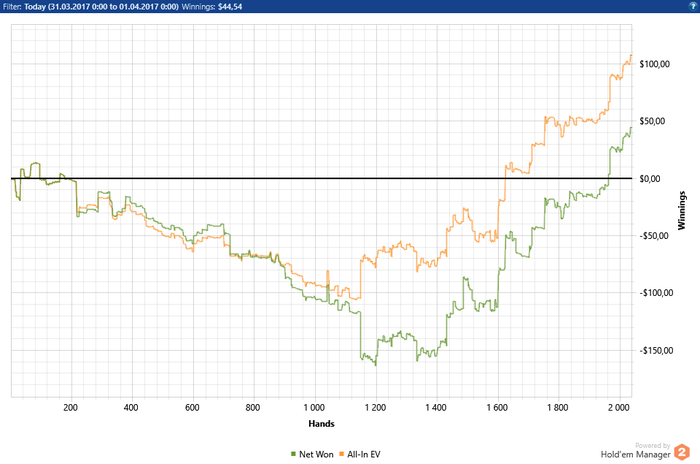Screen dimensions: 700x464
Task: Click the $50,00 axis label
Action: pyautogui.click(x=652, y=121)
